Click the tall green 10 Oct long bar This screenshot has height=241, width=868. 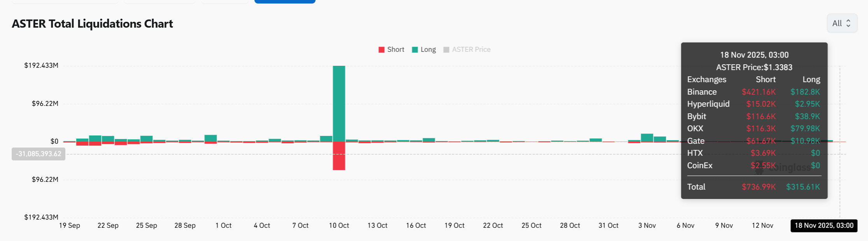point(339,103)
